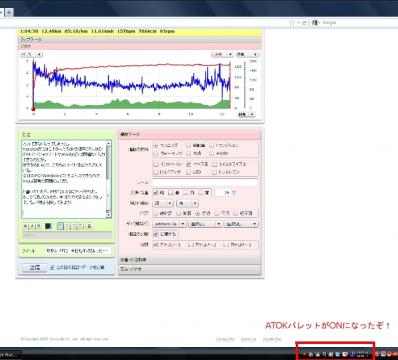This screenshot has width=398, height=360.
Task: Pick the dark text color swatch in memo toolbar
Action: tap(48, 226)
